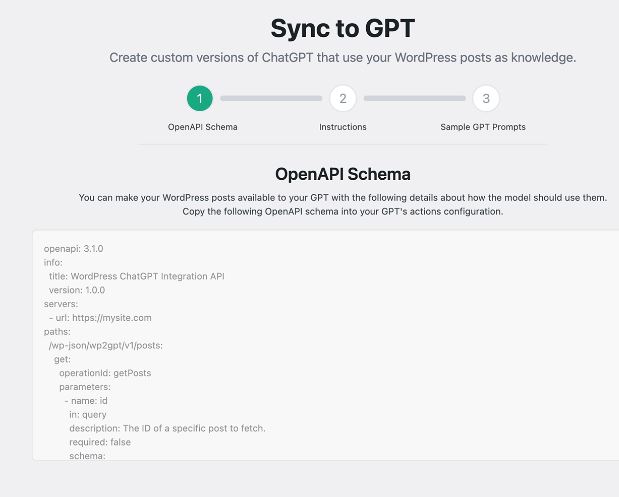Click the operationId: getPosts line

pyautogui.click(x=105, y=373)
